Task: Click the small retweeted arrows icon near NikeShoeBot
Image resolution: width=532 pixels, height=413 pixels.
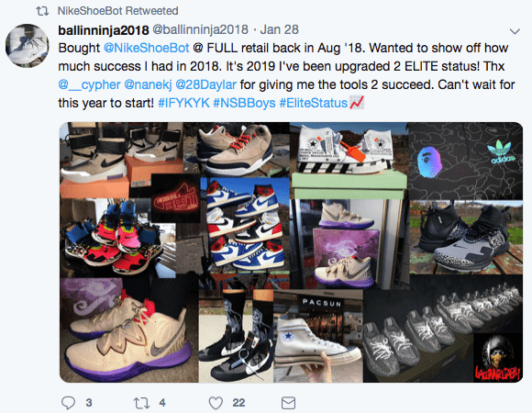Action: point(42,11)
